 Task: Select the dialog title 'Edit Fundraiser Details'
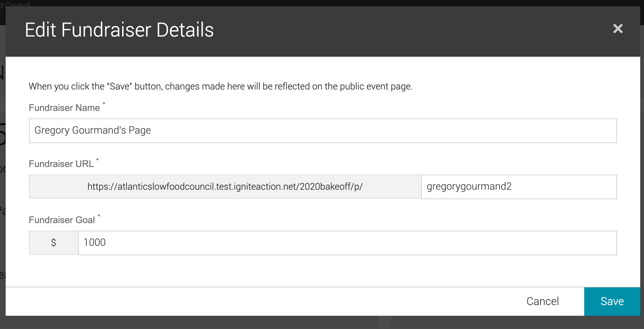click(119, 30)
